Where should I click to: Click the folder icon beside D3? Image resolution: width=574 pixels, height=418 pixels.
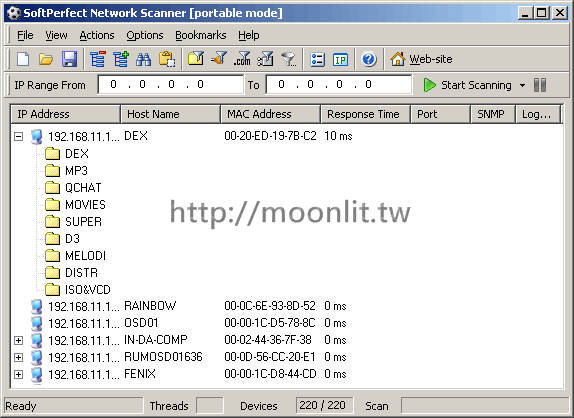[x=52, y=238]
